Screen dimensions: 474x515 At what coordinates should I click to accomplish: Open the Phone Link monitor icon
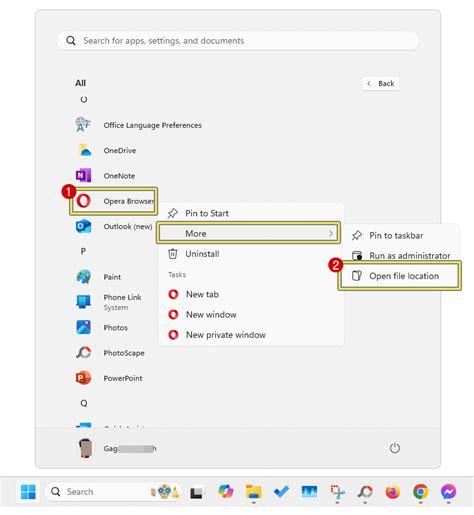coord(83,302)
